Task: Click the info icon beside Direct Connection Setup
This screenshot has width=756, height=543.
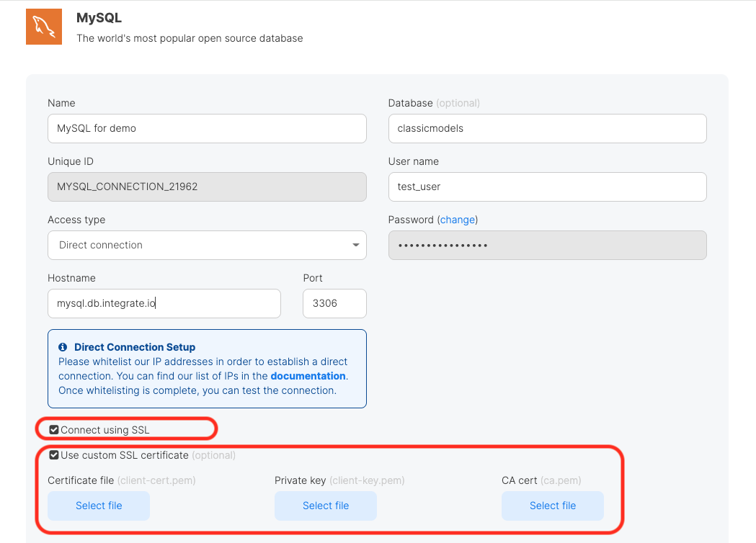Action: click(x=63, y=347)
